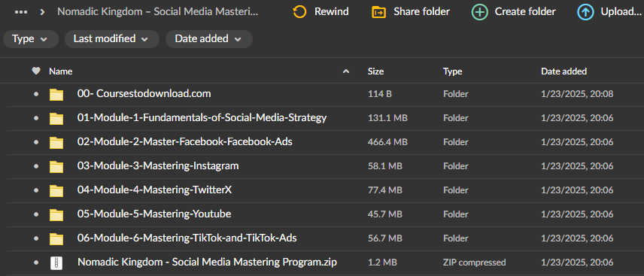Image resolution: width=644 pixels, height=276 pixels.
Task: Select 02-Module-2-Master-Facebook-Facebook-Ads name
Action: (x=185, y=141)
